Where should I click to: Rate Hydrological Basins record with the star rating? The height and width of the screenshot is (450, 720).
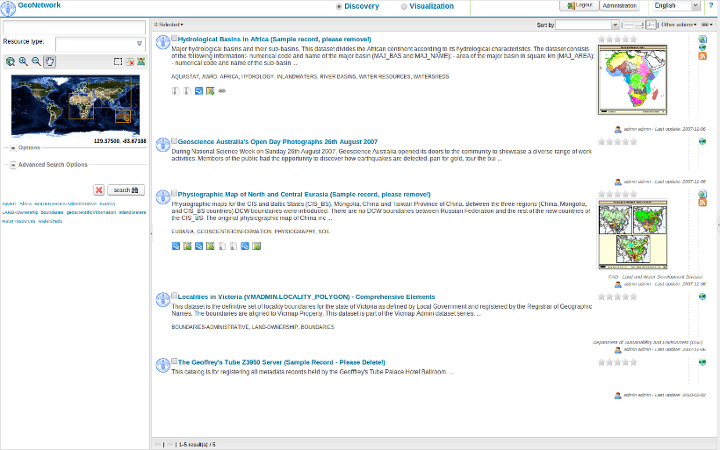[617, 39]
